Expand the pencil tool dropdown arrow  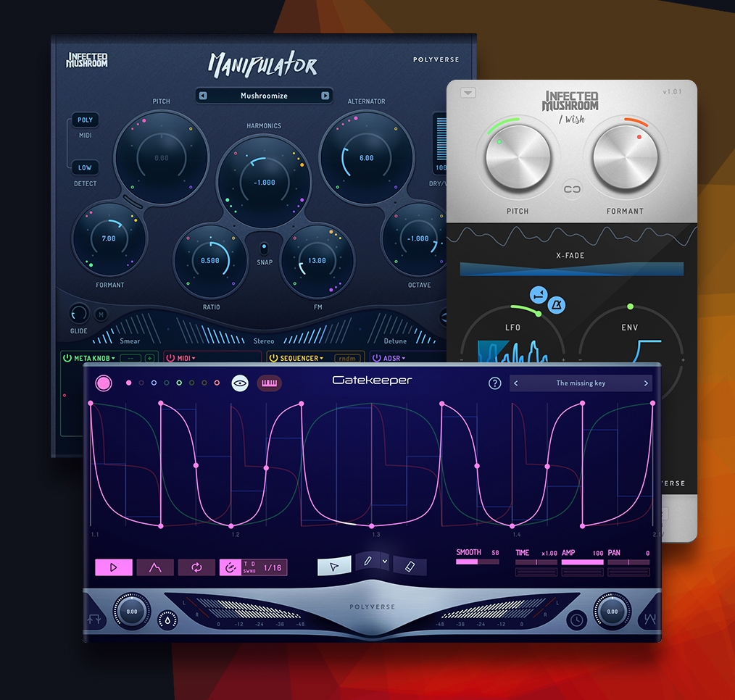[x=385, y=561]
